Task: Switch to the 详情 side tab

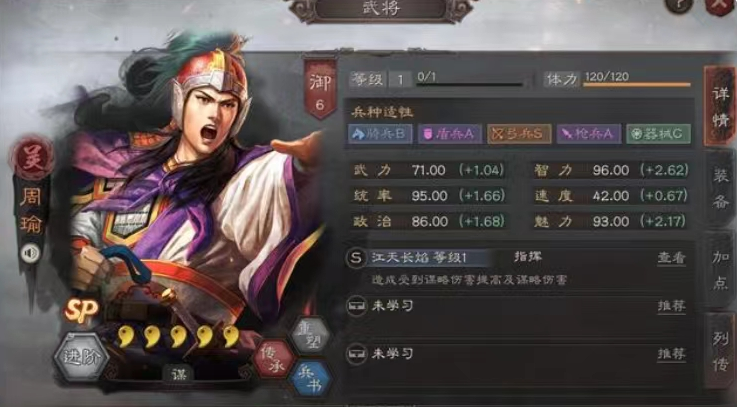Action: coord(720,107)
